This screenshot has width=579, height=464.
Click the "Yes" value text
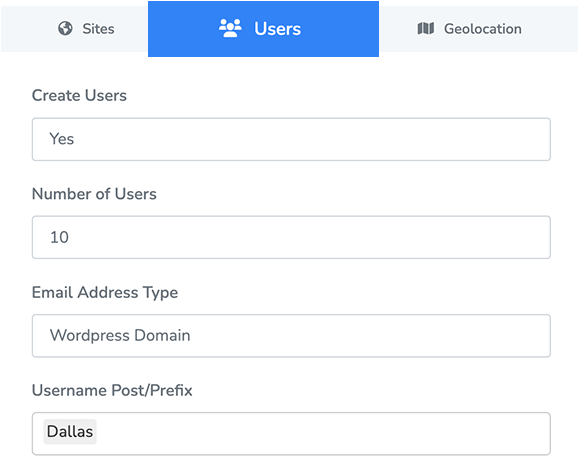click(62, 139)
